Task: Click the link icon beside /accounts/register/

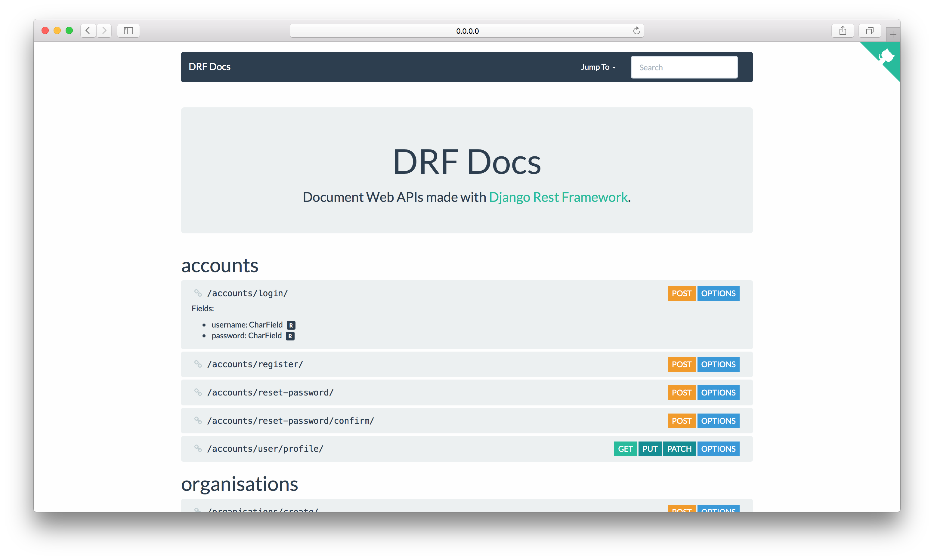Action: [198, 364]
